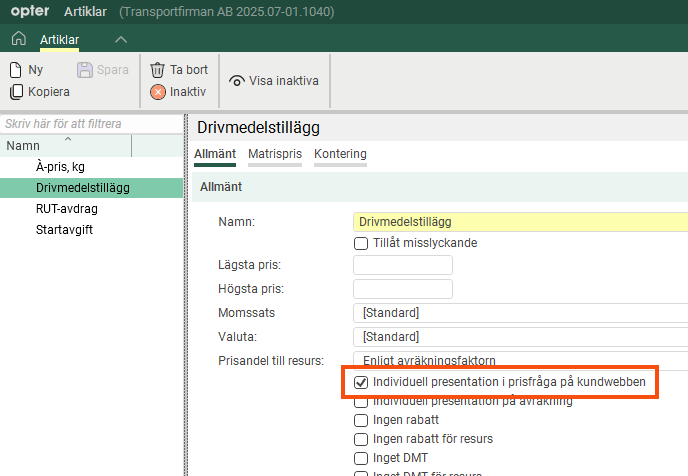Viewport: 688px width, 476px height.
Task: Select RUT-avdrag in the article list
Action: pyautogui.click(x=66, y=209)
